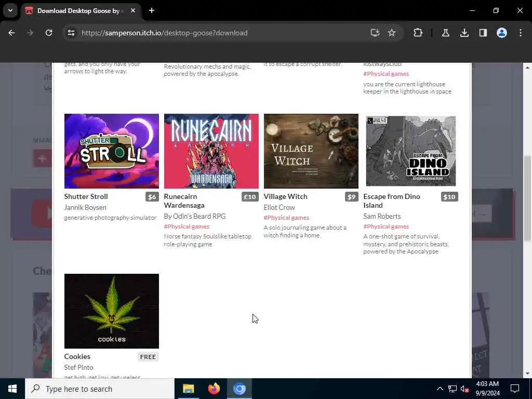This screenshot has height=399, width=532.
Task: Switch to Chrome from the taskbar
Action: click(239, 389)
